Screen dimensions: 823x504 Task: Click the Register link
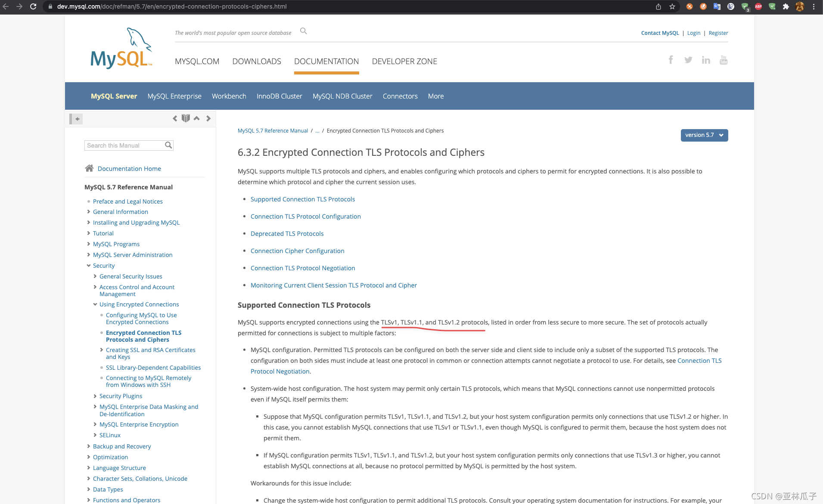coord(718,33)
